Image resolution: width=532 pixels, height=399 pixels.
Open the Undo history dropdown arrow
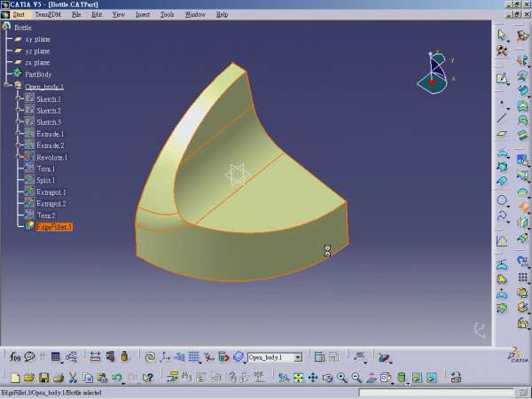tap(123, 383)
